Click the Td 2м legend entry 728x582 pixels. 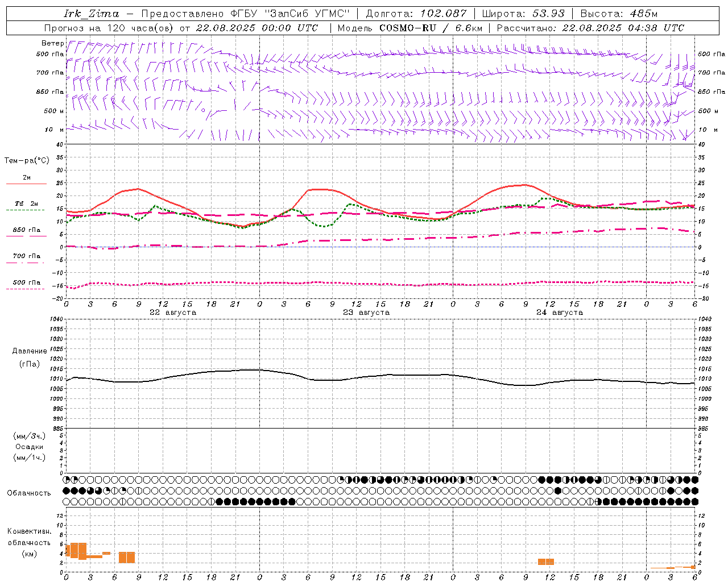[27, 203]
